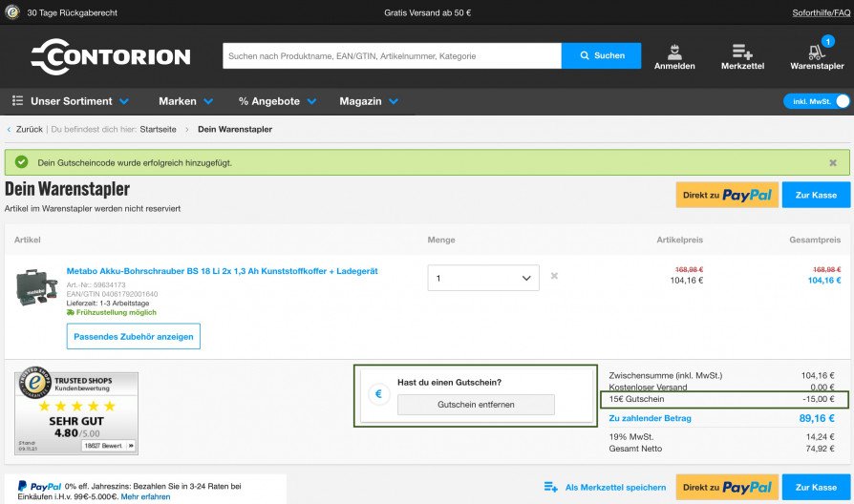
Task: Click top Zur Kasse button
Action: pos(816,195)
